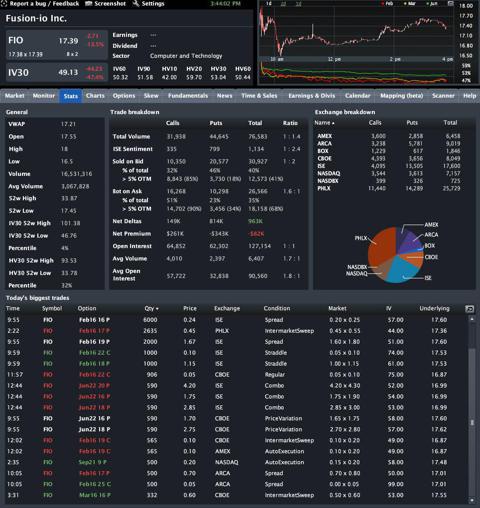This screenshot has width=480, height=508.
Task: Open the Settings label
Action: (153, 4)
